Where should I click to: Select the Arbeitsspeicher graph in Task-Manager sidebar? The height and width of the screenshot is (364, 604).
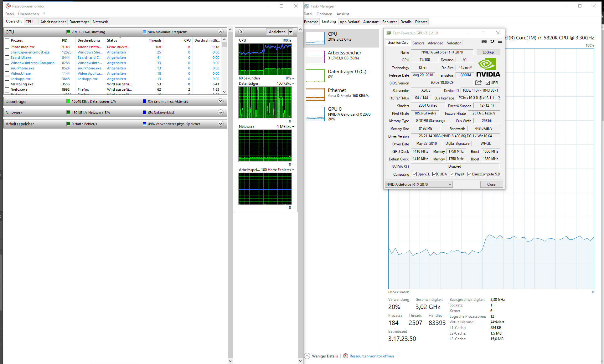[x=315, y=57]
